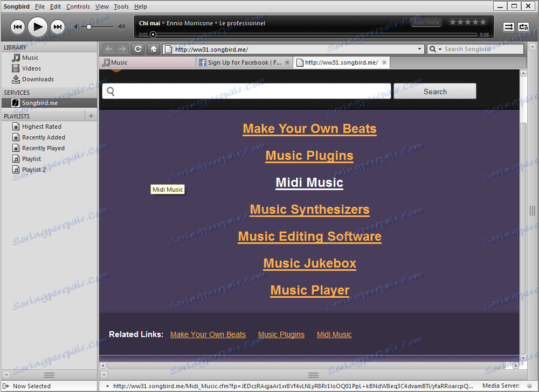Open the File menu

pos(39,6)
